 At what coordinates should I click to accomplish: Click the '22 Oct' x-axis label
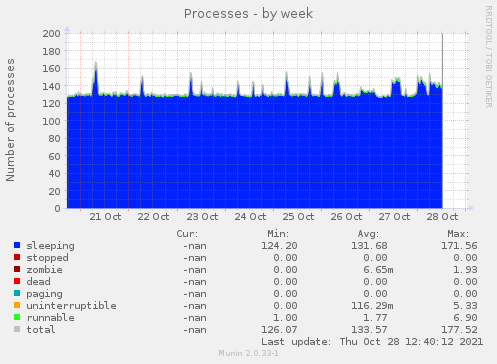pyautogui.click(x=153, y=217)
